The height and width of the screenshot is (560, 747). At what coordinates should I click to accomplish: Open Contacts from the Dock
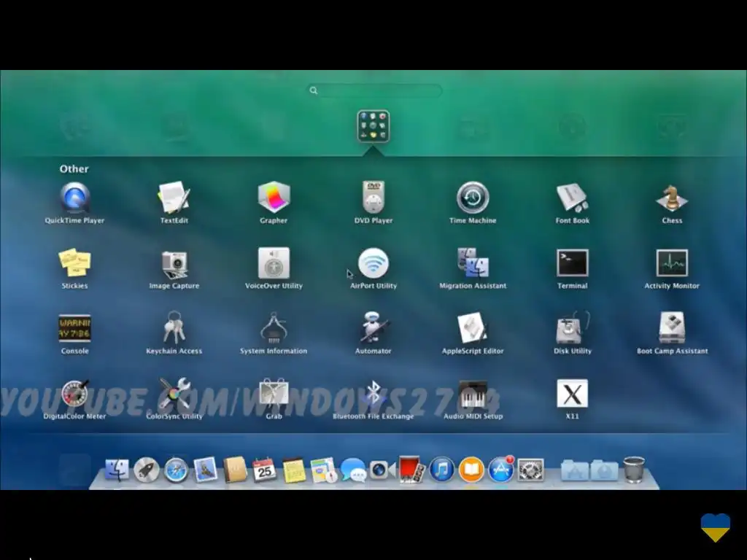(x=236, y=470)
